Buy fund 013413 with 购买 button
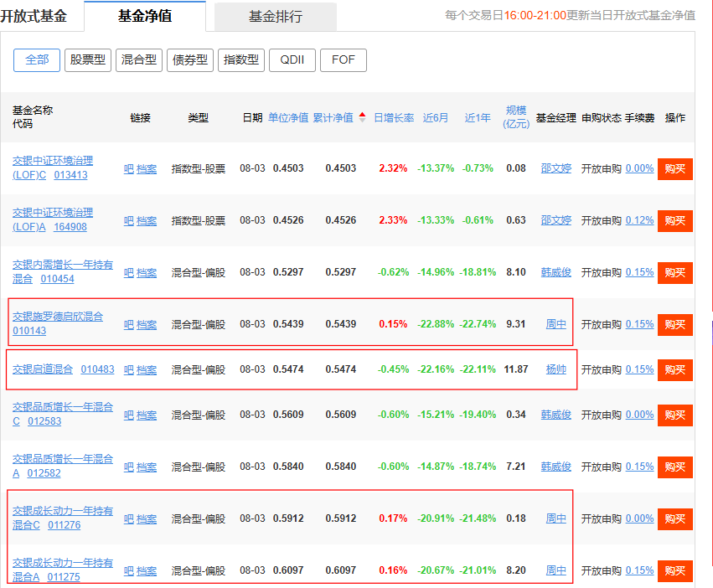The width and height of the screenshot is (713, 588). pos(675,169)
